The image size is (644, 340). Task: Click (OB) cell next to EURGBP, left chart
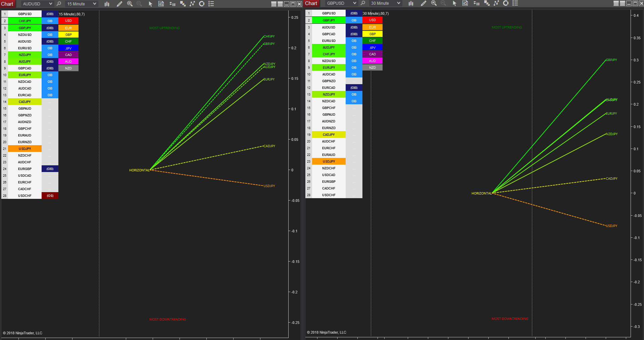[x=50, y=169]
